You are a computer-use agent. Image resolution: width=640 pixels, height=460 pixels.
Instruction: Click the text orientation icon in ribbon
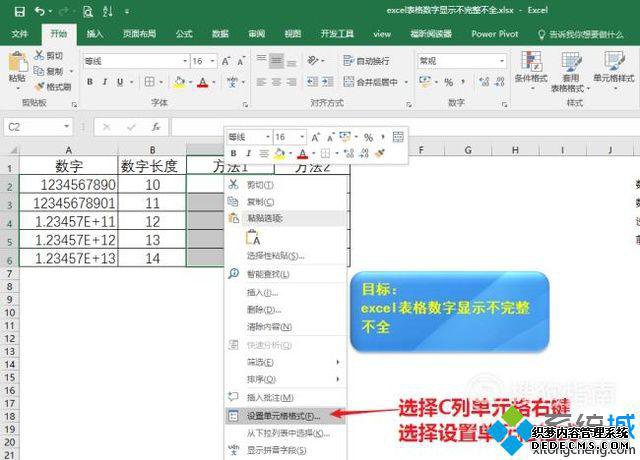(313, 61)
